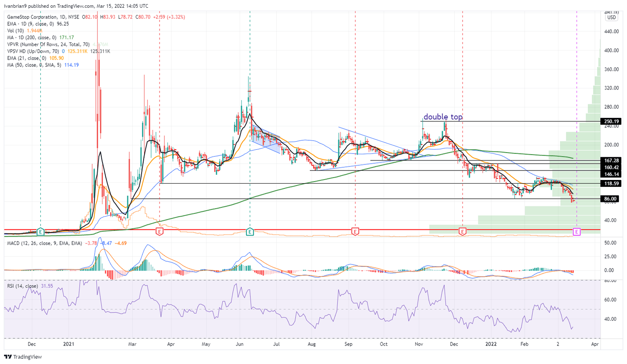Screen dimensions: 627x364
Task: Click the "double top" text annotation
Action: (x=443, y=117)
